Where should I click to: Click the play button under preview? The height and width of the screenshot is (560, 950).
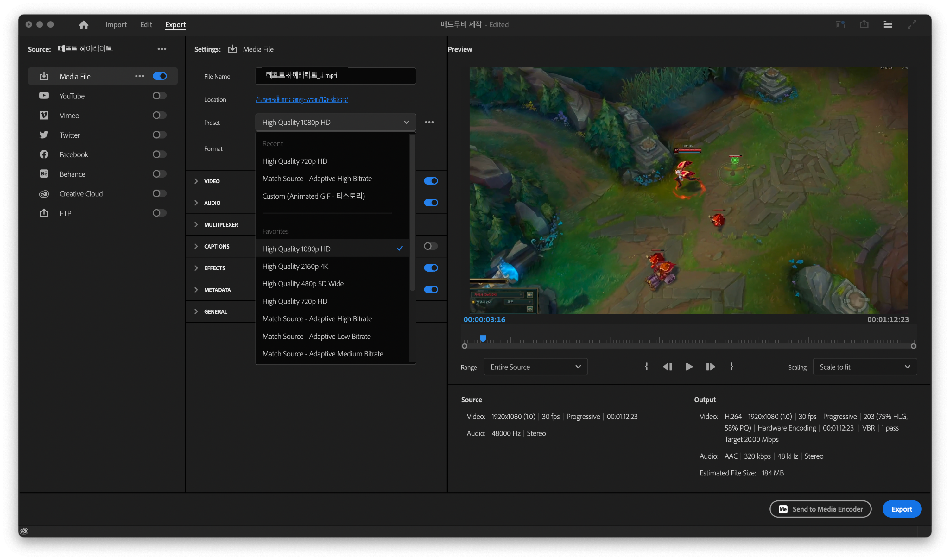[x=688, y=367]
